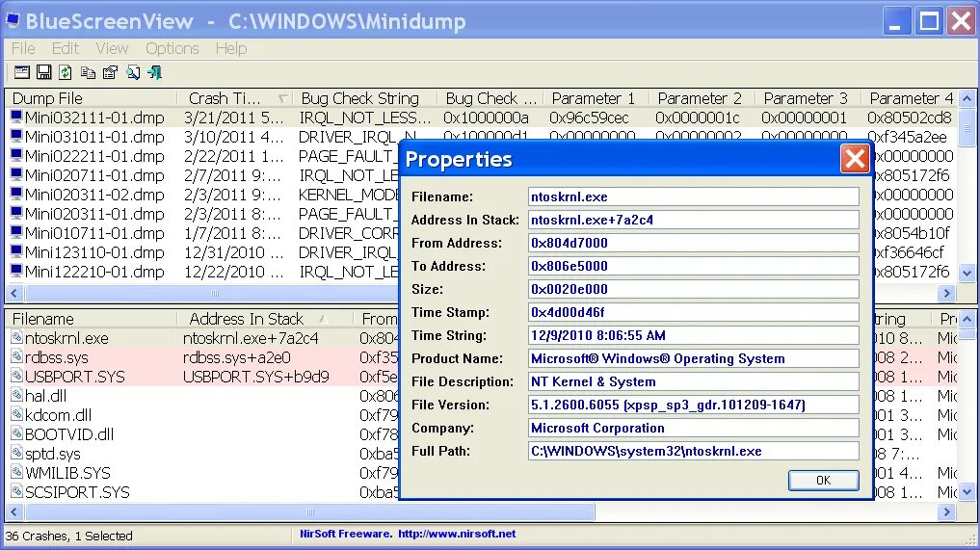This screenshot has height=550, width=980.
Task: Sort by the Parameter 1 column header
Action: [595, 98]
